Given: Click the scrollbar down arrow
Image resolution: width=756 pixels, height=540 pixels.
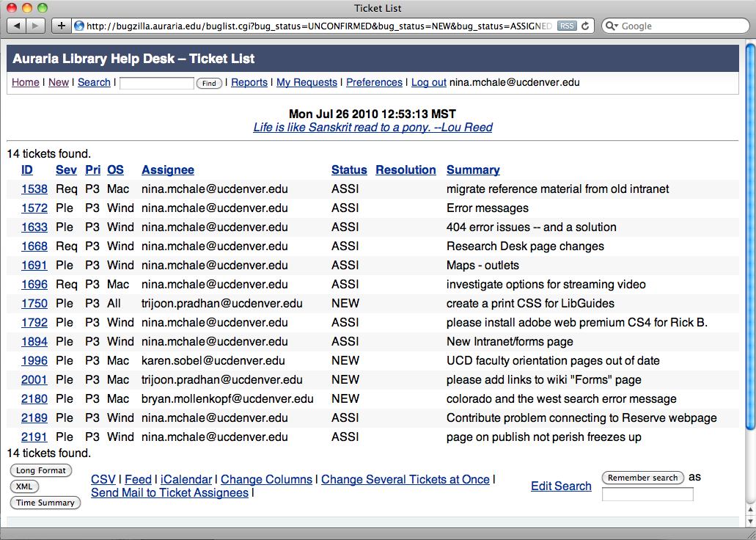Looking at the screenshot, I should [750, 521].
